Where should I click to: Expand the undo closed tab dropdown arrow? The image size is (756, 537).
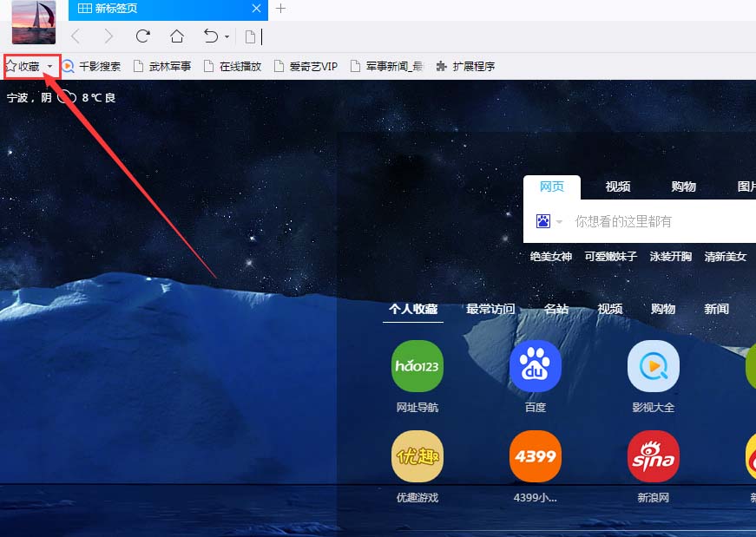[x=227, y=36]
